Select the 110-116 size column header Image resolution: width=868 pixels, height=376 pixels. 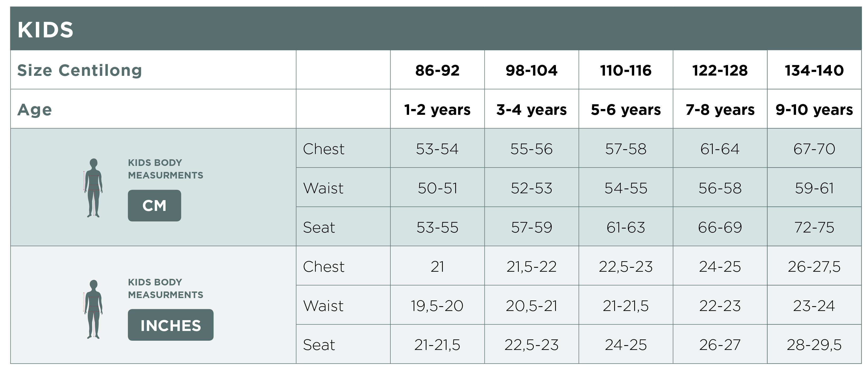(x=626, y=70)
